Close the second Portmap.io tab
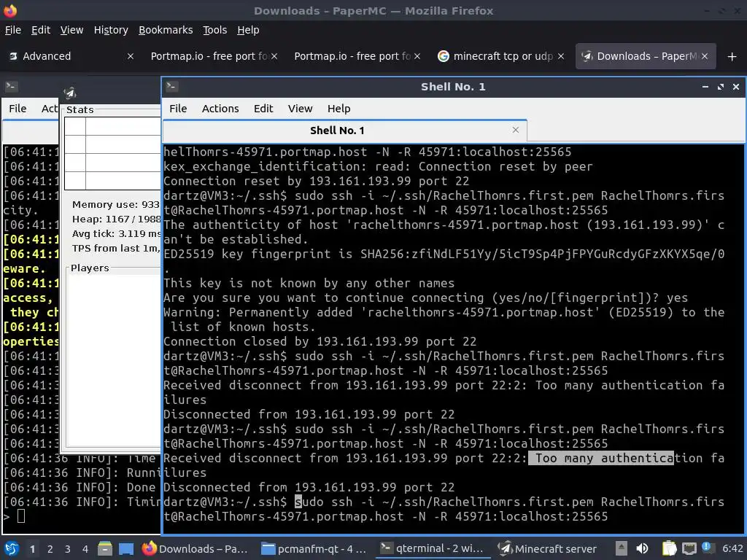 coord(417,56)
